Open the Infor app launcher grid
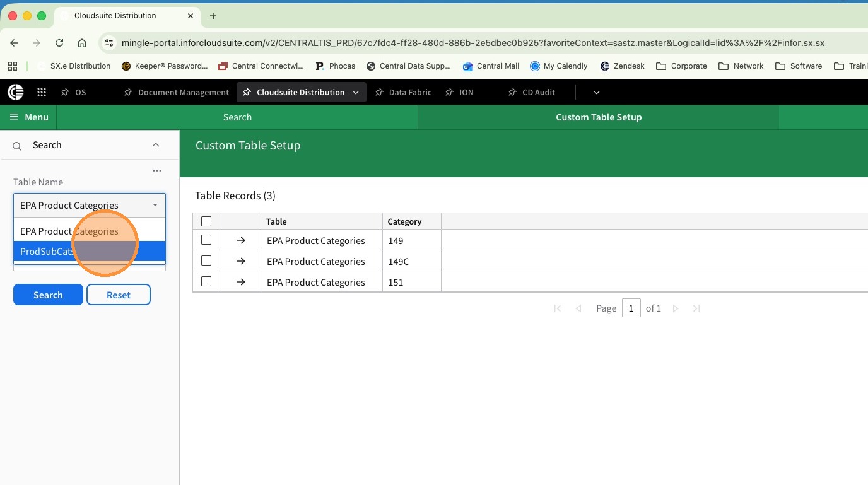Screen dimensions: 868x485 coord(42,92)
